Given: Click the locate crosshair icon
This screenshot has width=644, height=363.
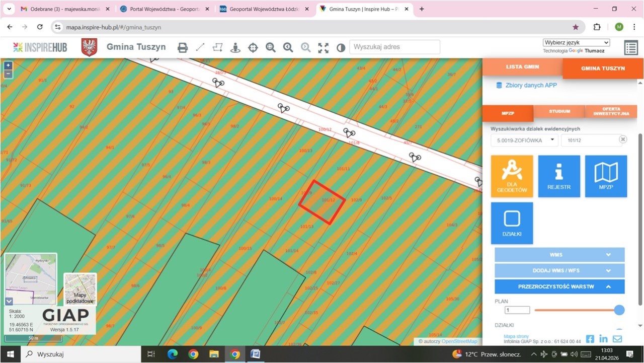Looking at the screenshot, I should 253,47.
